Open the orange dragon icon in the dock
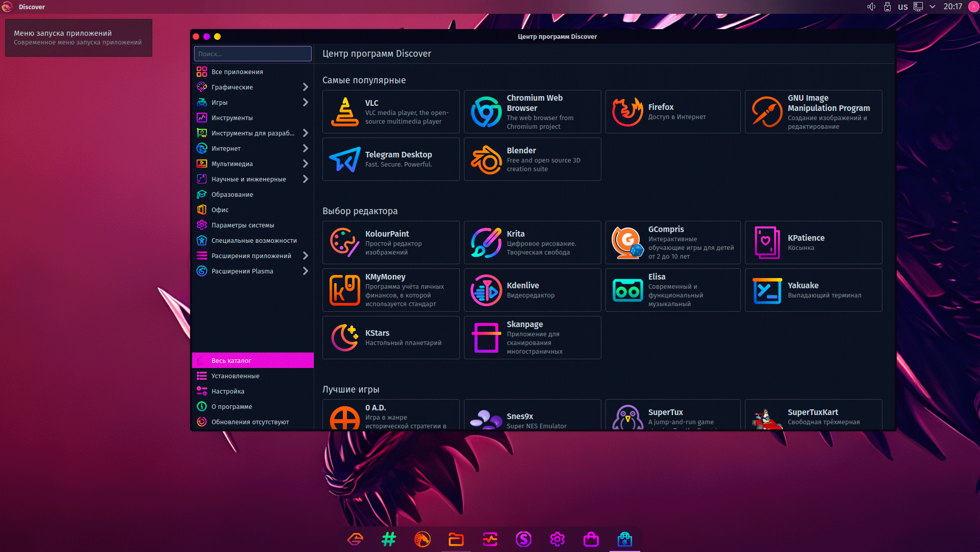980x552 pixels. click(x=423, y=539)
